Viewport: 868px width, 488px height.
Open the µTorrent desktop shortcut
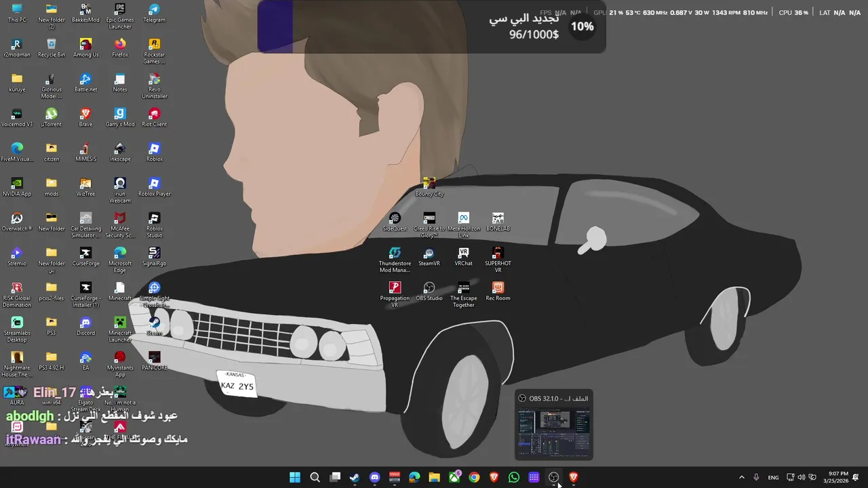click(x=52, y=117)
